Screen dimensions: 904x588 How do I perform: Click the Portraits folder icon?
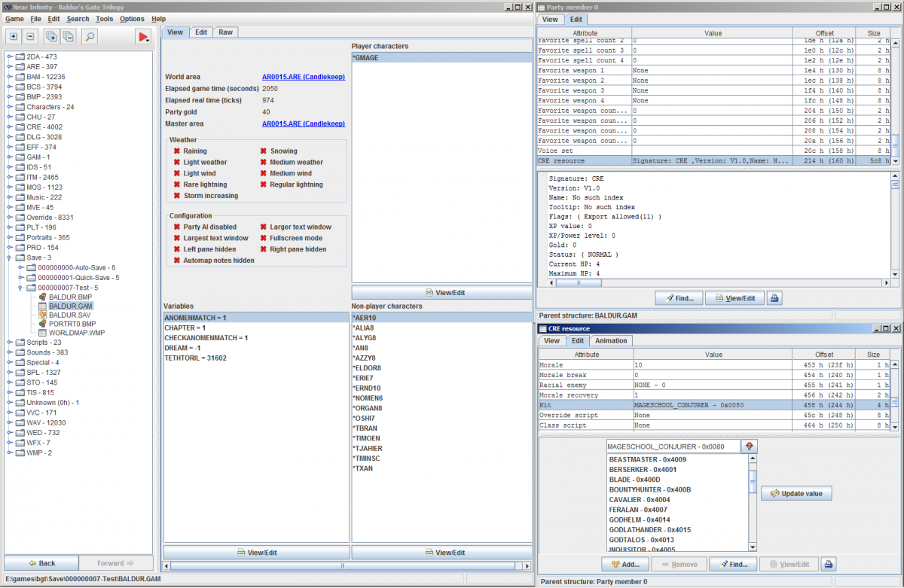[20, 237]
